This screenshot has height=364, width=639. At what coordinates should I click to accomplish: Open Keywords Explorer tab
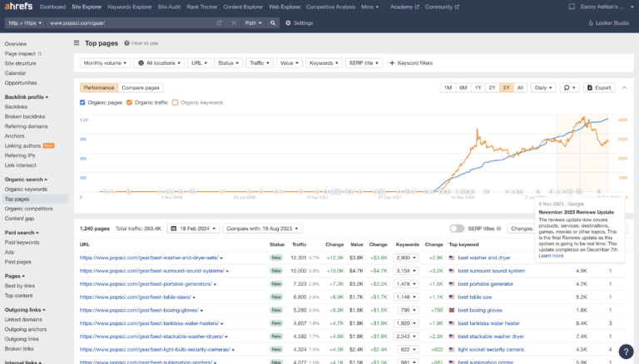(130, 7)
